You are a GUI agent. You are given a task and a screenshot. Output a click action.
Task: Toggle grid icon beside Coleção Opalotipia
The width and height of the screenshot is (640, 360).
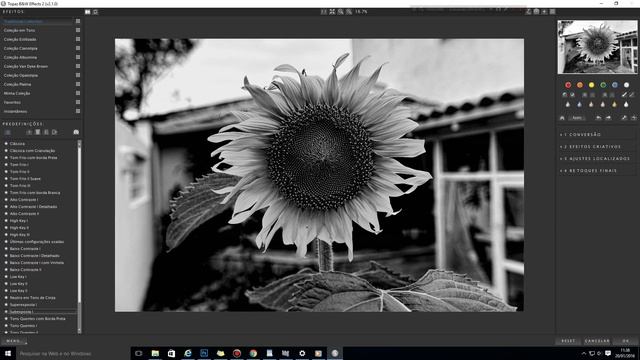click(78, 75)
